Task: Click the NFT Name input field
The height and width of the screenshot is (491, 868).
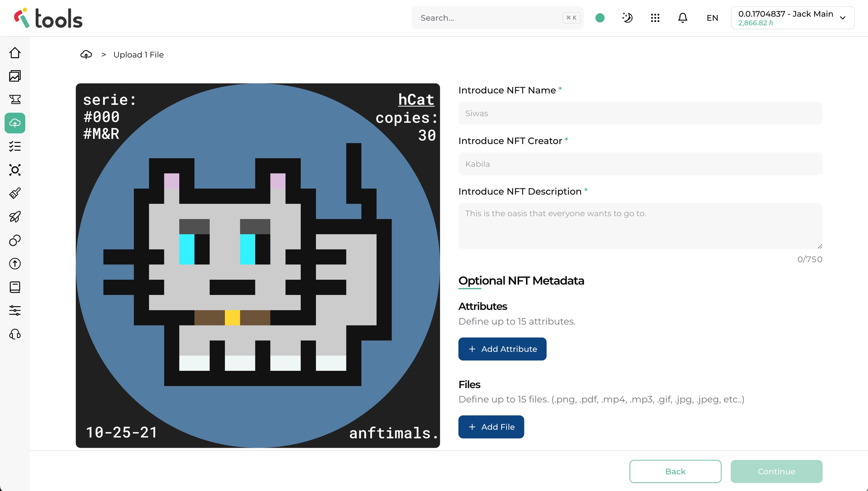Action: 640,113
